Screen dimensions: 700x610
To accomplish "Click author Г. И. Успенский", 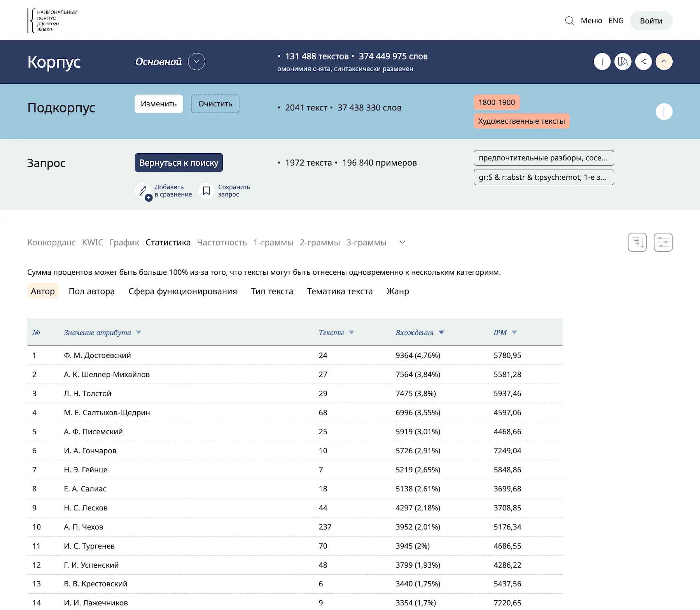I will (x=91, y=565).
